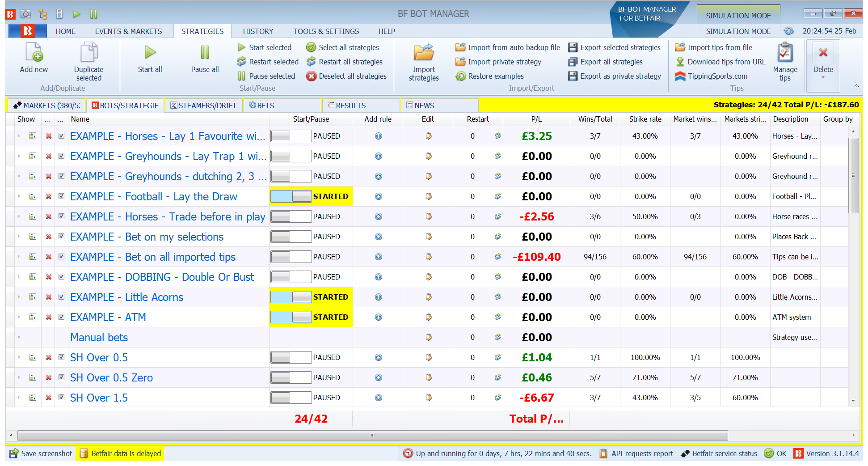Edit the Football Lay the Draw strategy

(429, 196)
